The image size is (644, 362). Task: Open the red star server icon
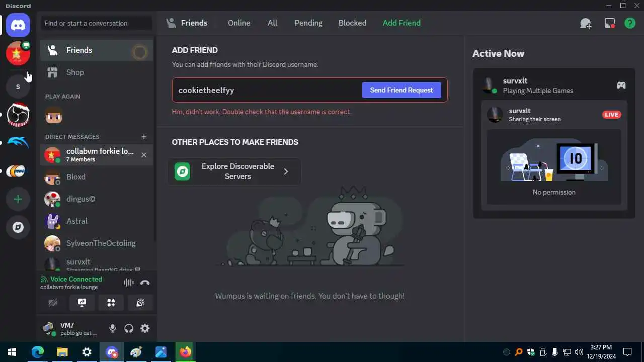(x=18, y=53)
